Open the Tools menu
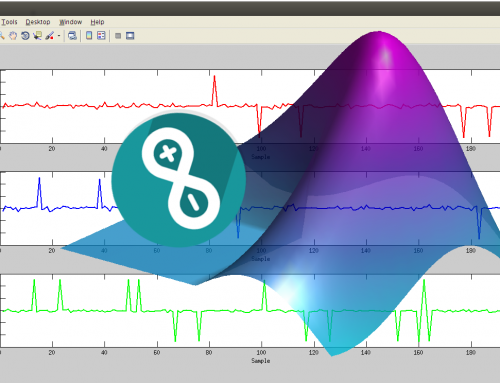This screenshot has width=500, height=383. pos(9,22)
